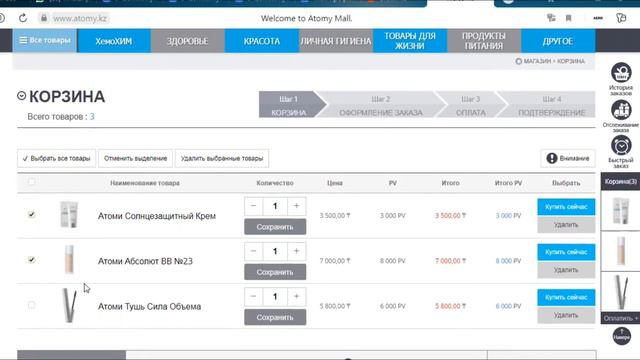Viewport: 640px width, 360px height.
Task: Open the ХемоХИМ category tab
Action: (114, 41)
